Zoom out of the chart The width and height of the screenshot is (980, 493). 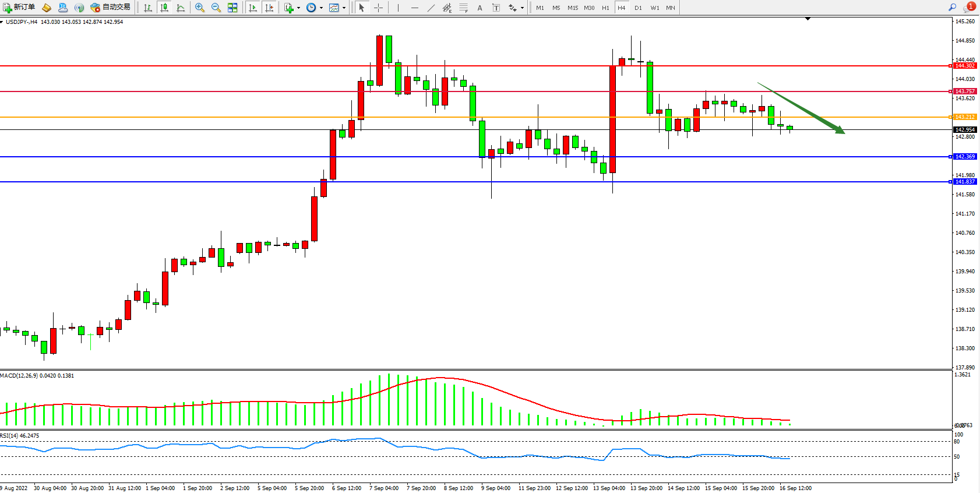click(216, 8)
